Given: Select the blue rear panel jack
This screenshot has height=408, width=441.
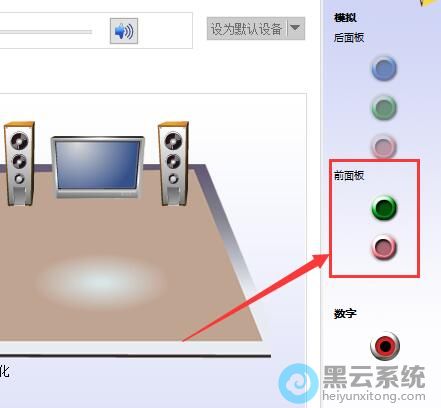Looking at the screenshot, I should point(384,68).
